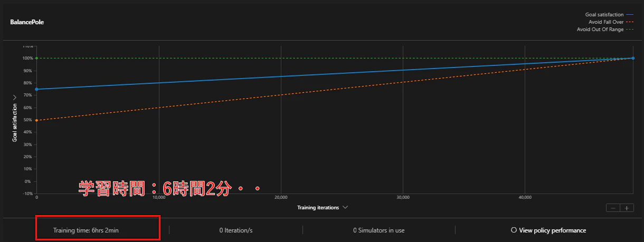This screenshot has height=242, width=644.
Task: Click the BalancePole chart title
Action: [x=27, y=23]
